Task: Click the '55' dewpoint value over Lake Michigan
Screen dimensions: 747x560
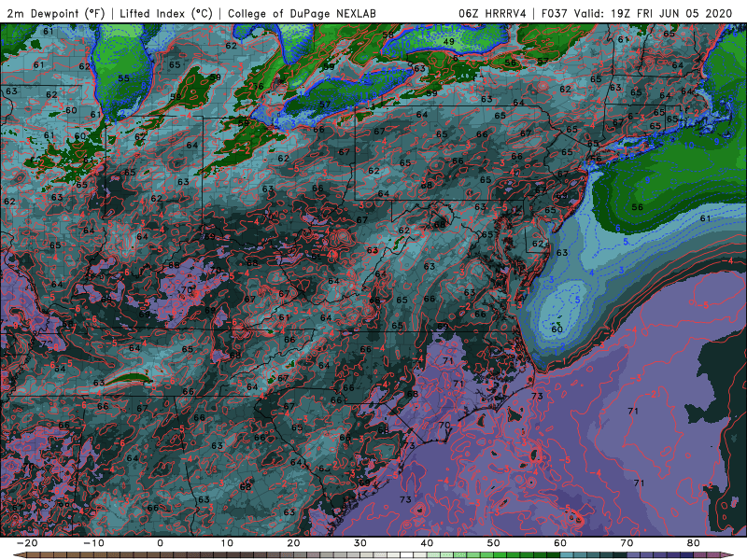Action: tap(123, 78)
